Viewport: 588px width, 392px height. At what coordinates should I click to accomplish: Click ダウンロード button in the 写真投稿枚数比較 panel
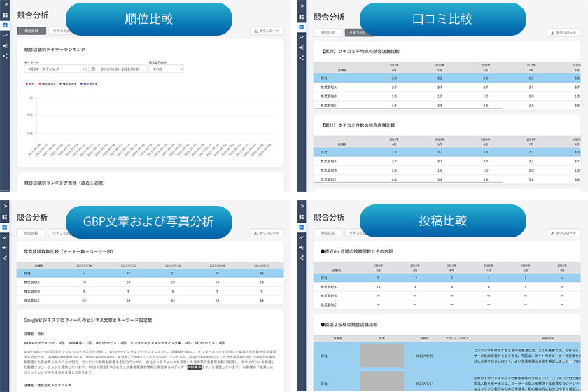click(x=267, y=233)
